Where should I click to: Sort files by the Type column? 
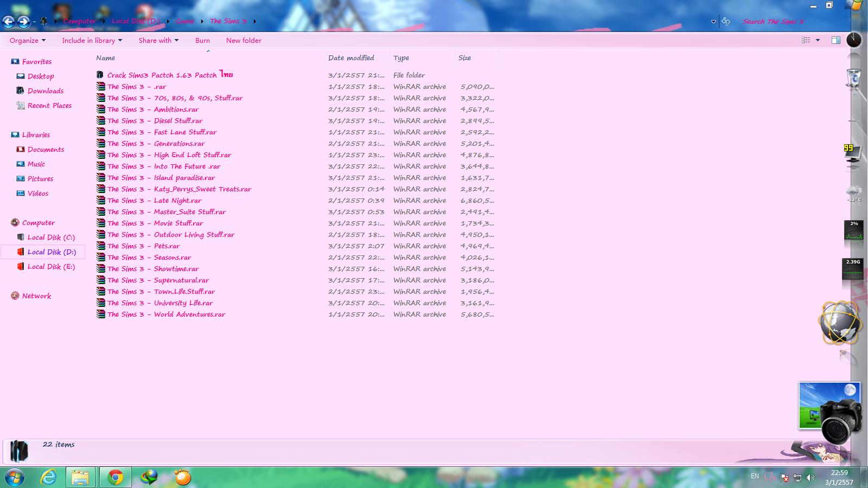coord(401,58)
